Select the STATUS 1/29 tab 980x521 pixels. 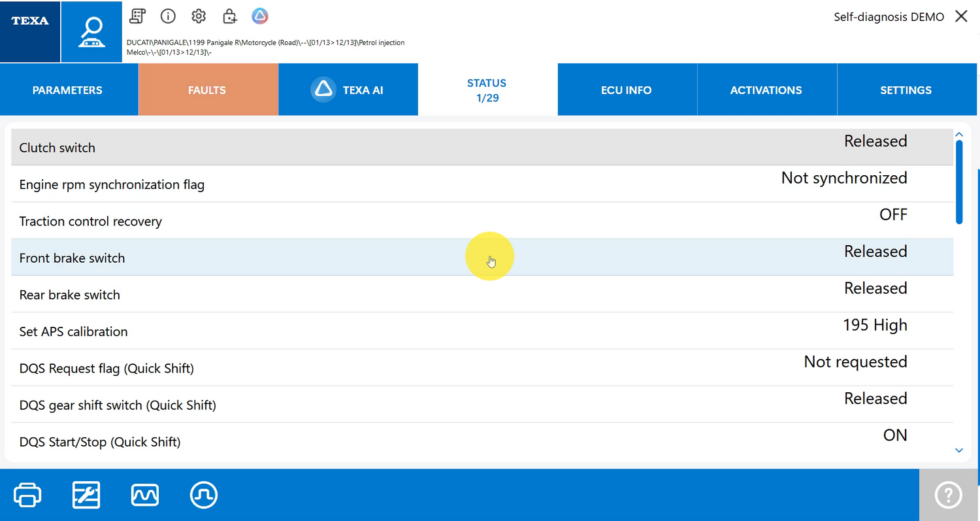tap(487, 90)
